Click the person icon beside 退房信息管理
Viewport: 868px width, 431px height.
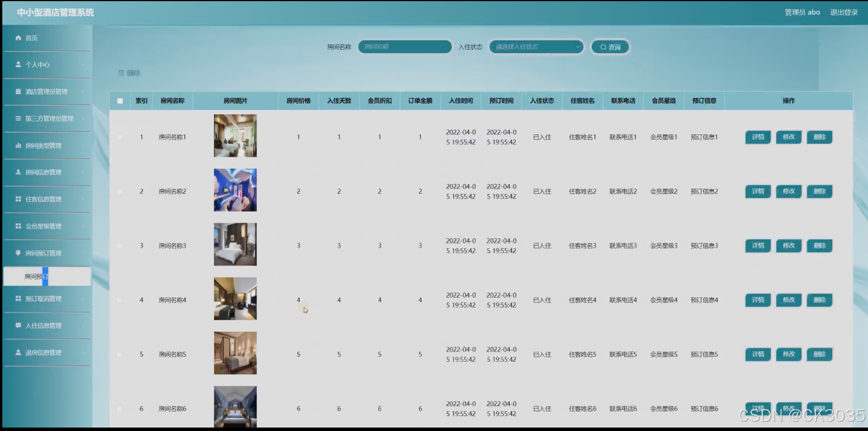click(18, 352)
